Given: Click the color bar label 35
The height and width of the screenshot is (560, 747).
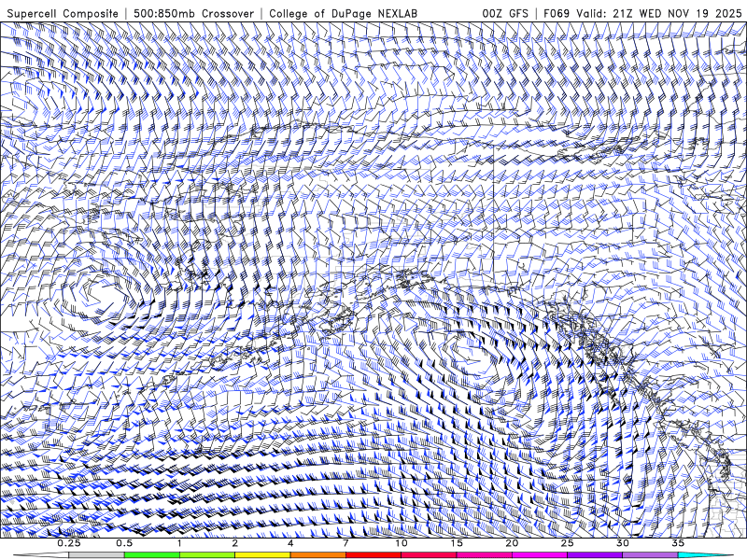Looking at the screenshot, I should click(x=678, y=543).
